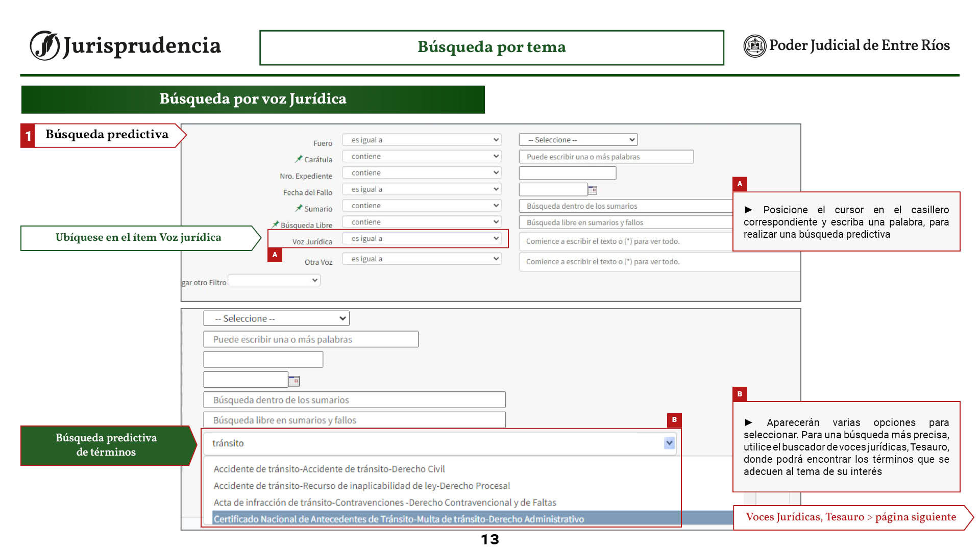The height and width of the screenshot is (551, 980).
Task: Open the 'Agregar otro Filtro' dropdown
Action: (274, 280)
